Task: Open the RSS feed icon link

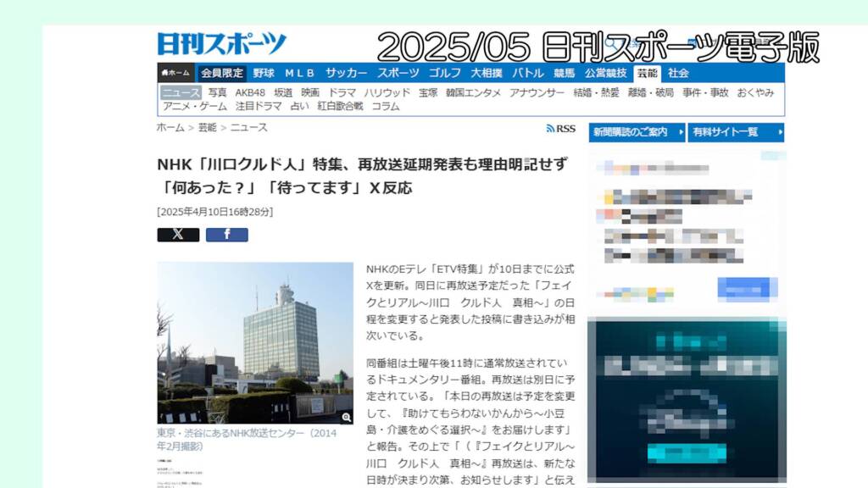Action: 561,129
